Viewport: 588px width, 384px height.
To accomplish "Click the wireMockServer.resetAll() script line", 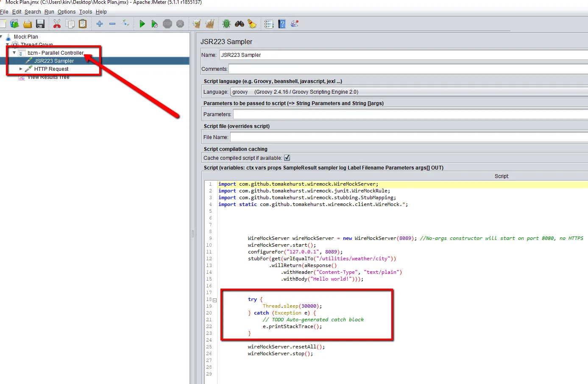I will tap(286, 347).
